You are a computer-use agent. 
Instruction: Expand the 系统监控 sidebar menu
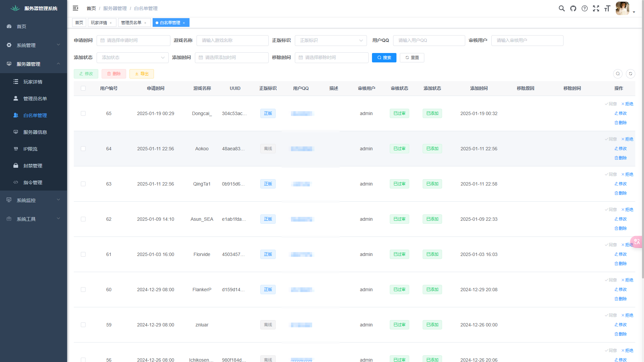click(34, 200)
